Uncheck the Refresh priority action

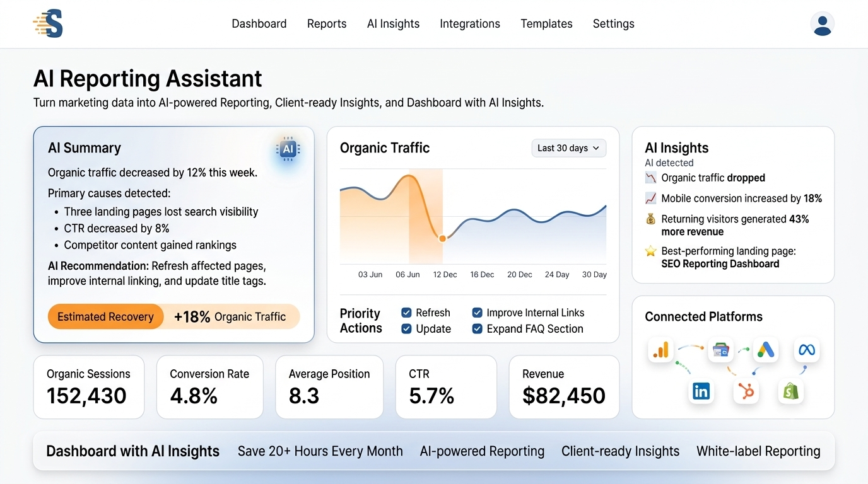(406, 313)
